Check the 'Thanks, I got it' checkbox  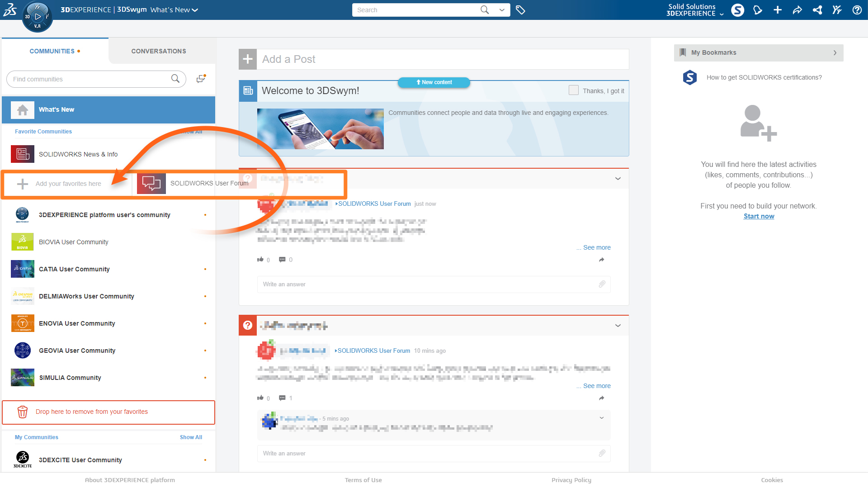(573, 90)
